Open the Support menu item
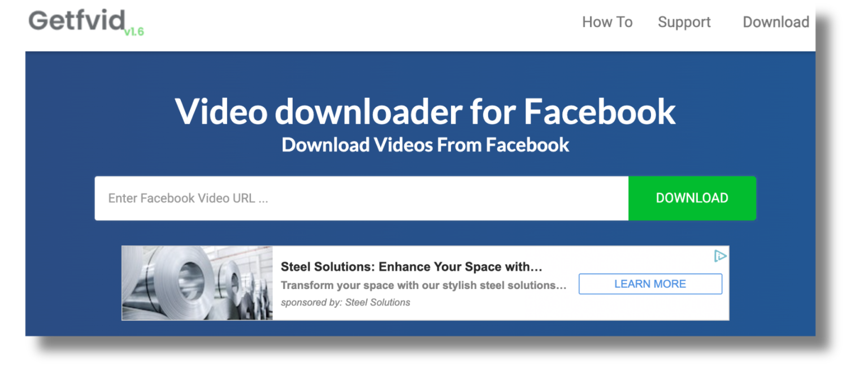The width and height of the screenshot is (868, 367). (684, 22)
